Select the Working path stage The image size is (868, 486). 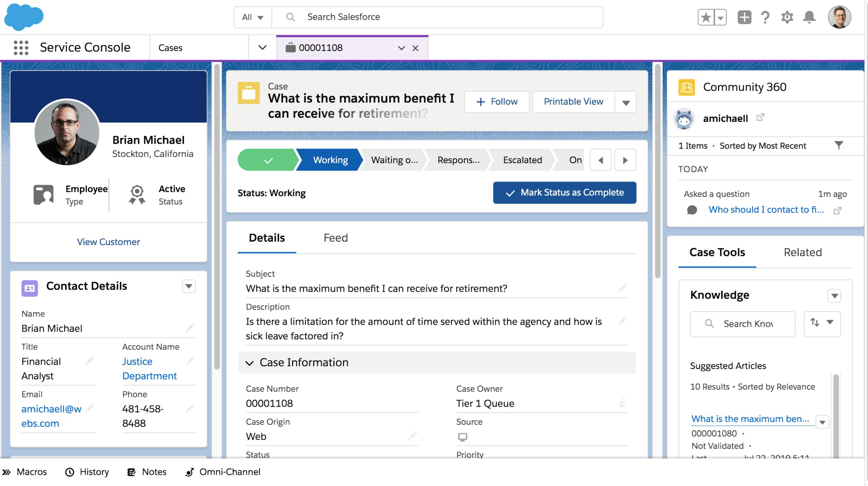pyautogui.click(x=330, y=160)
